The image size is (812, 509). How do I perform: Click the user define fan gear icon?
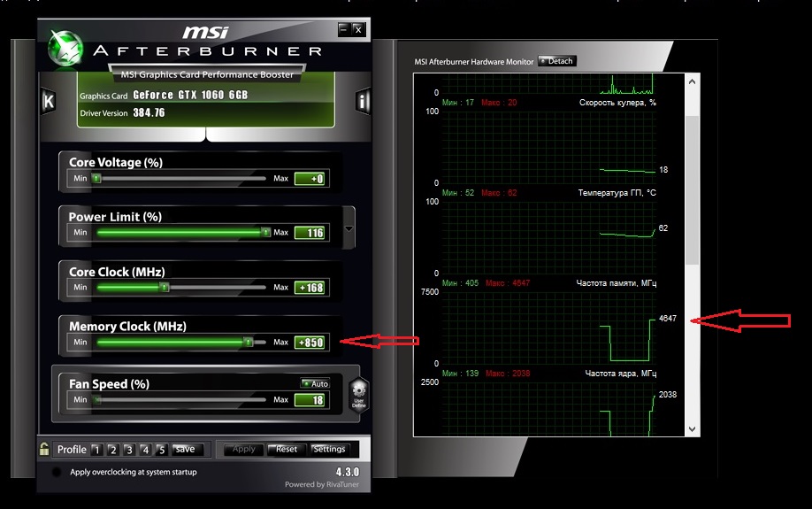[359, 395]
